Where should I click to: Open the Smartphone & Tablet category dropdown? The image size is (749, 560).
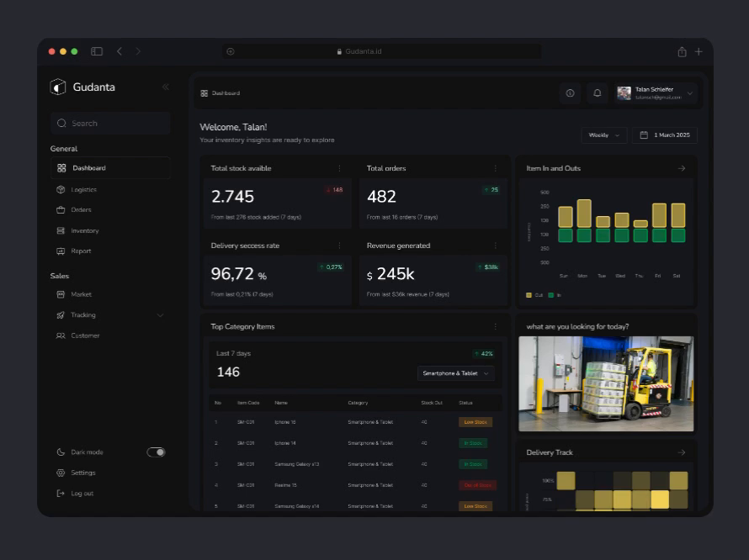(x=456, y=372)
